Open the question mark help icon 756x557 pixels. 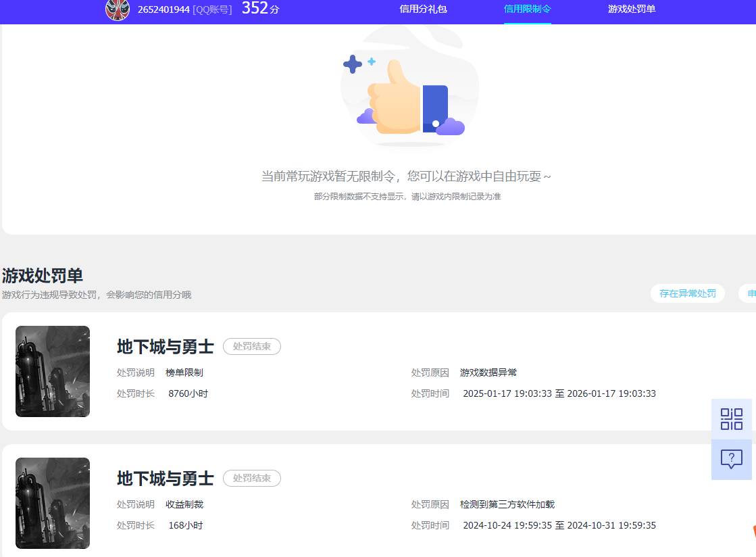point(731,460)
